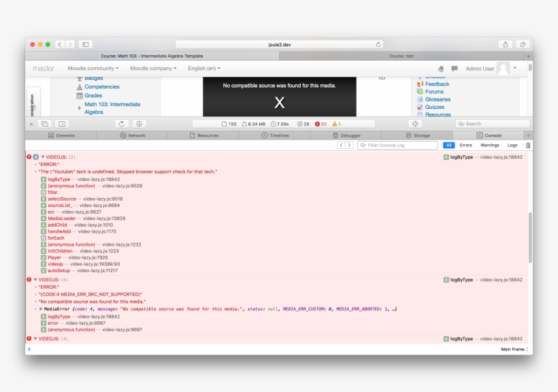Open the Main Frame context selector
The height and width of the screenshot is (392, 558).
click(x=514, y=349)
